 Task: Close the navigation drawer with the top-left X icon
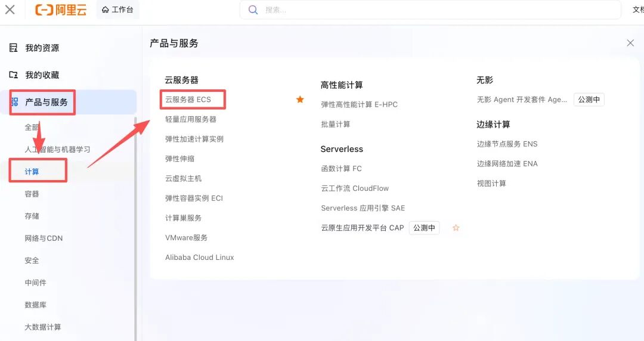click(x=10, y=10)
